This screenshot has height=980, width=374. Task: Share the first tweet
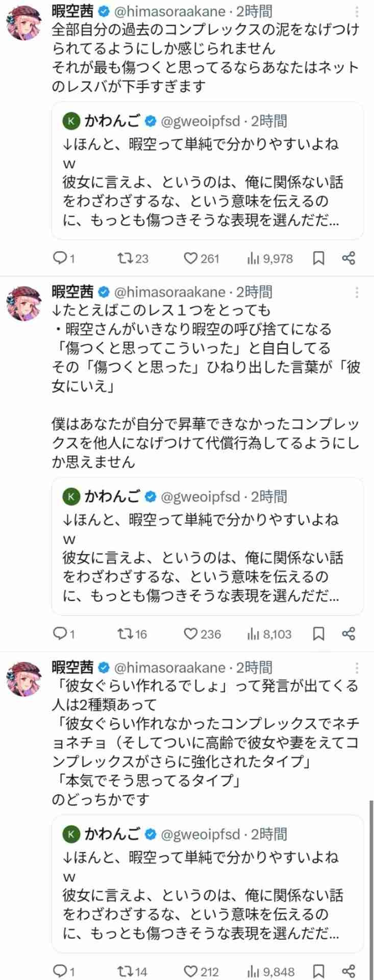[348, 259]
